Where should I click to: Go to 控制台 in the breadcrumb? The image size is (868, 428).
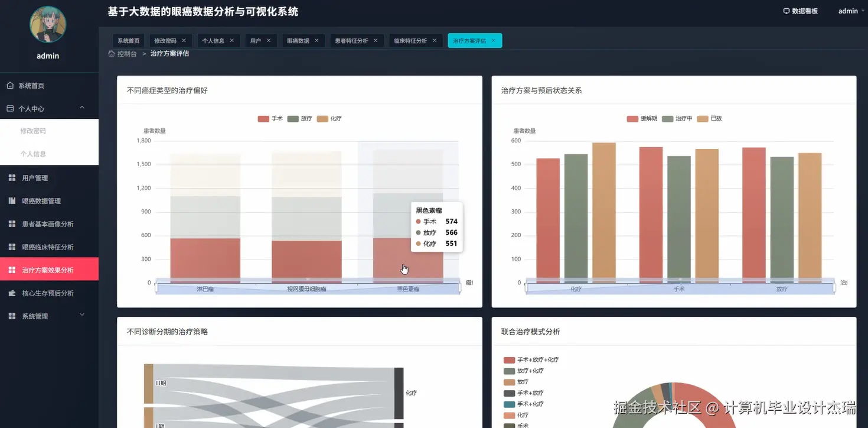click(x=127, y=54)
